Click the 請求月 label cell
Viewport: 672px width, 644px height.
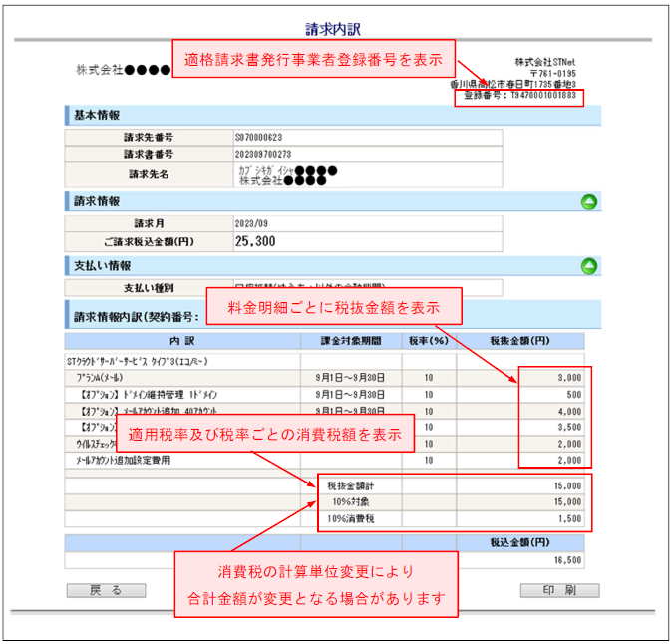click(149, 223)
